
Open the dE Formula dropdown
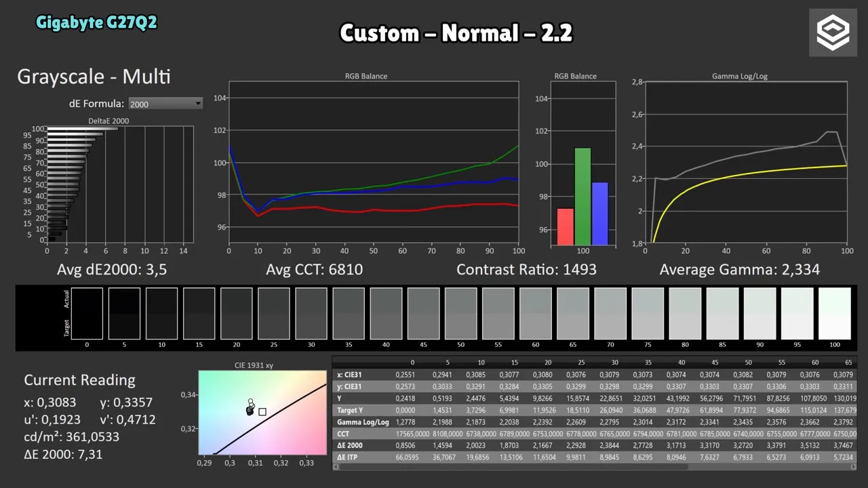165,104
